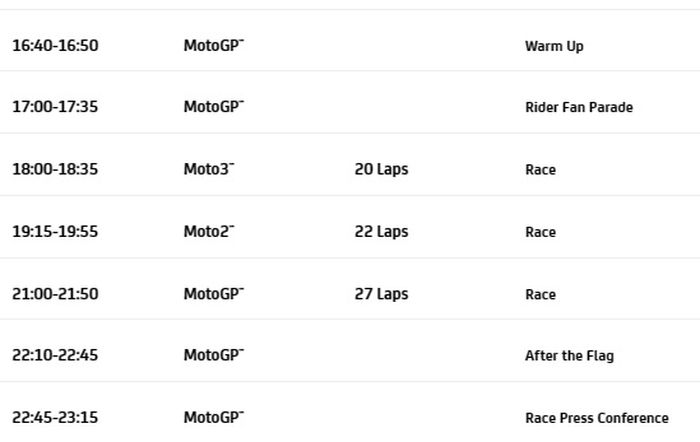Click MotoGP in the Warm Up row
Image resolution: width=700 pixels, height=442 pixels.
tap(213, 45)
